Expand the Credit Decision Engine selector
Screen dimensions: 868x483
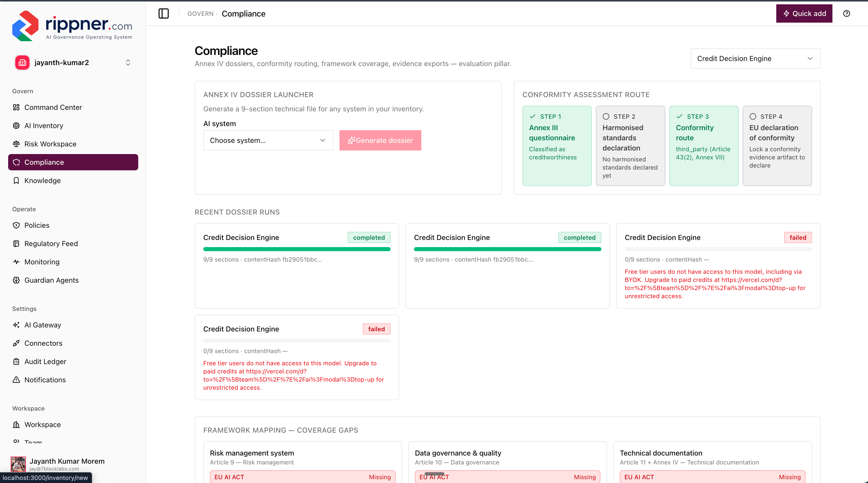click(x=755, y=58)
